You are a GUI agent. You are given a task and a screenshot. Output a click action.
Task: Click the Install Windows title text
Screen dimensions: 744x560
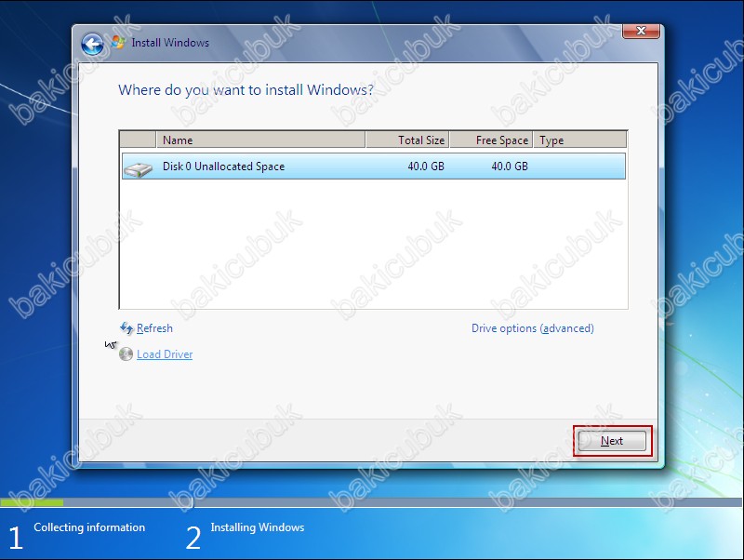coord(170,43)
